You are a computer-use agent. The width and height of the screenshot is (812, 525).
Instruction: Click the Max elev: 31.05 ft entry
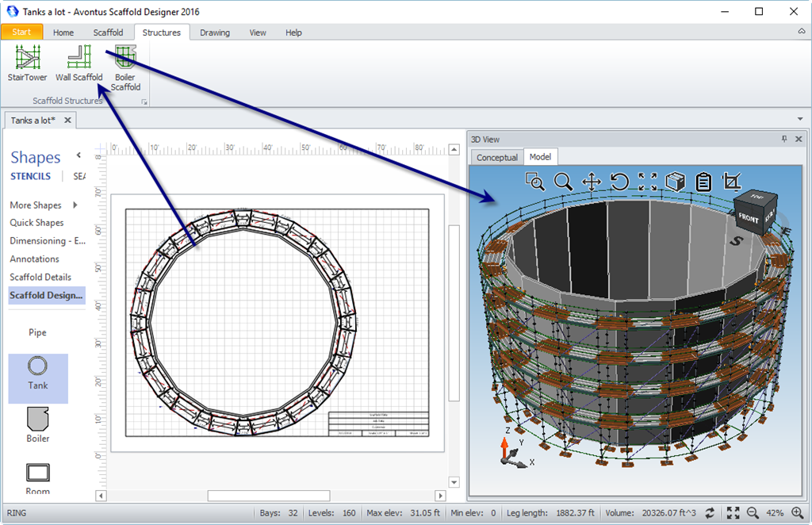click(403, 512)
